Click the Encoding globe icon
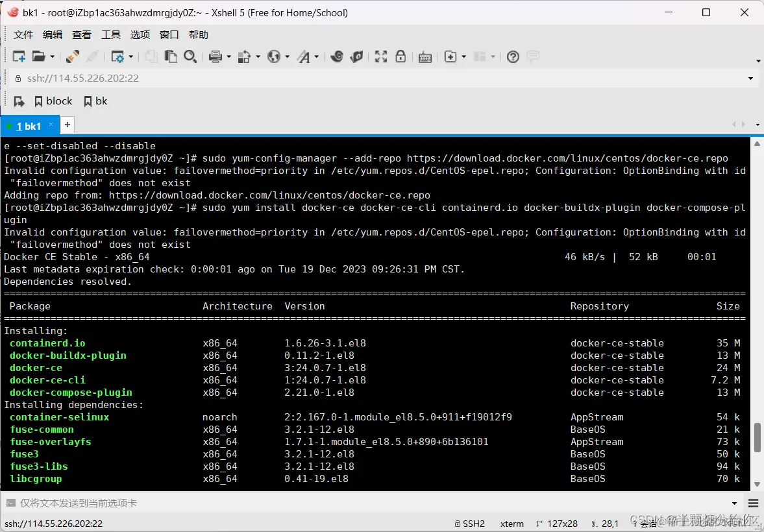 pos(274,56)
